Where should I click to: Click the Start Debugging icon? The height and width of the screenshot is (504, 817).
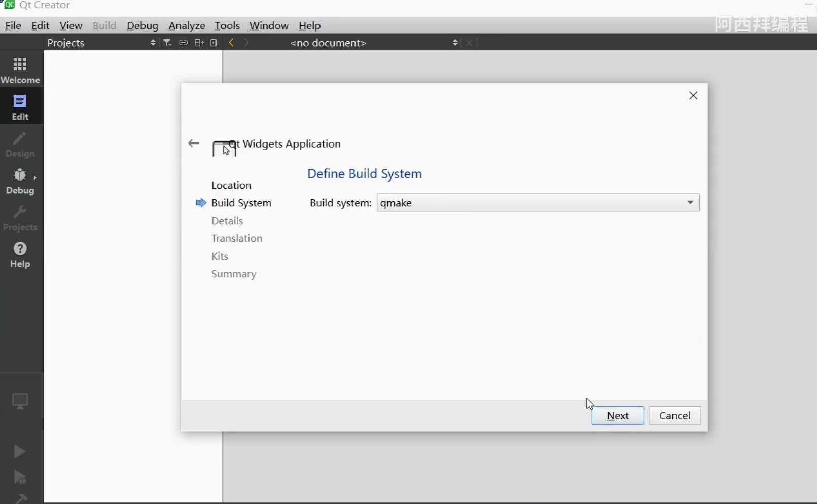pos(20,477)
